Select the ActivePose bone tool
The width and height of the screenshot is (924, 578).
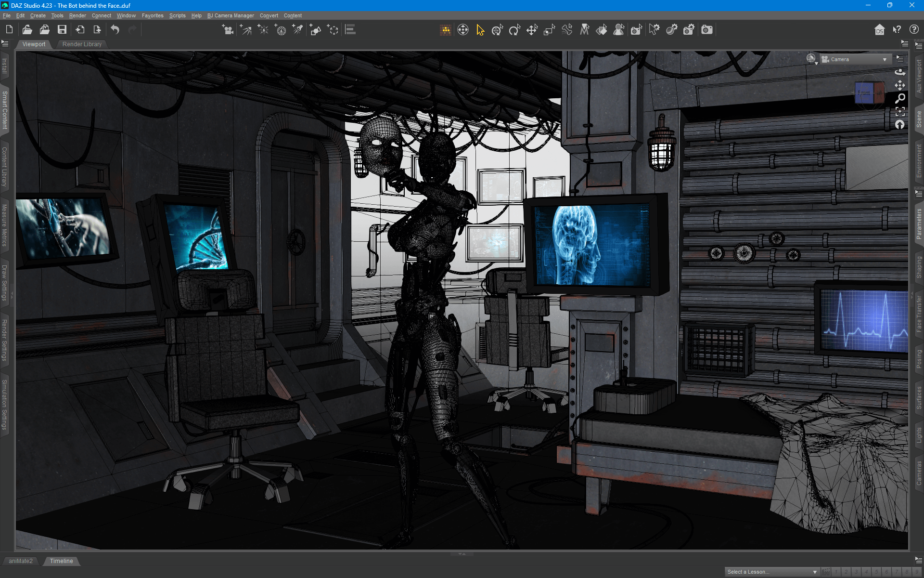[567, 30]
